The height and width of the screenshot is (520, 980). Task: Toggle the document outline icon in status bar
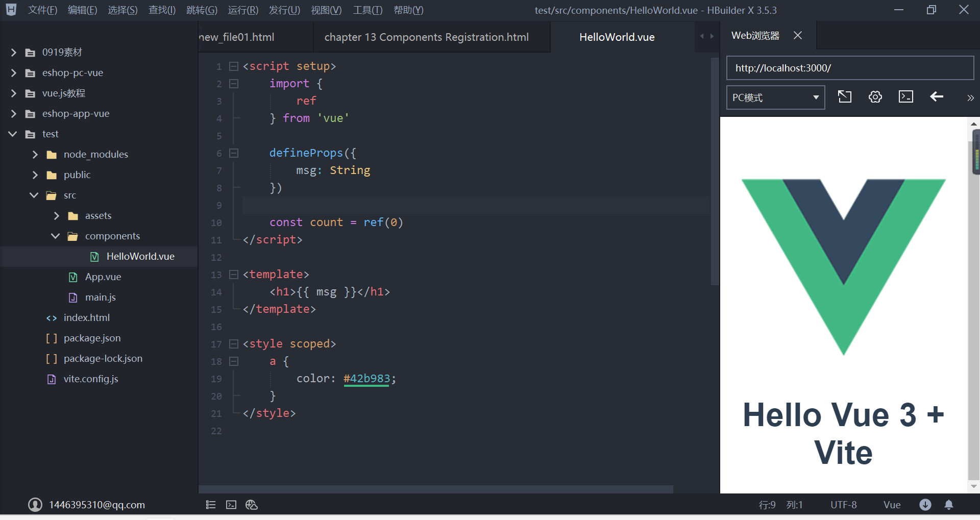[x=211, y=505]
